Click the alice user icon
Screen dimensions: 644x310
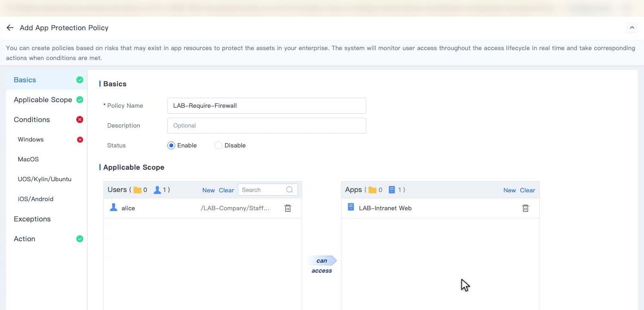coord(114,207)
